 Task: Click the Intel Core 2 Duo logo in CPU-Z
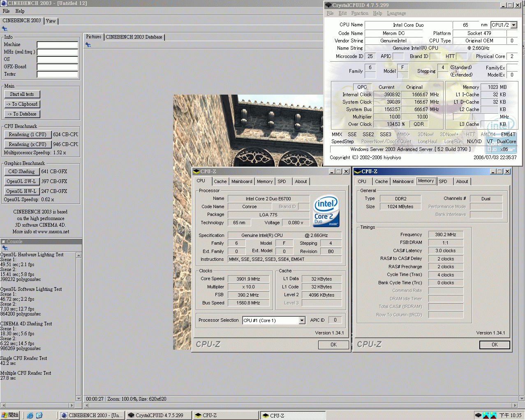click(326, 211)
